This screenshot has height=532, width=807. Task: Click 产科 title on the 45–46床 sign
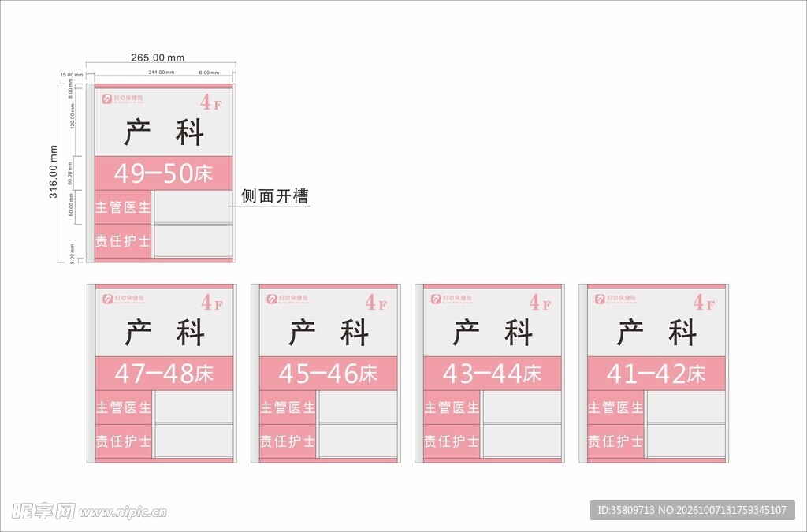point(329,333)
